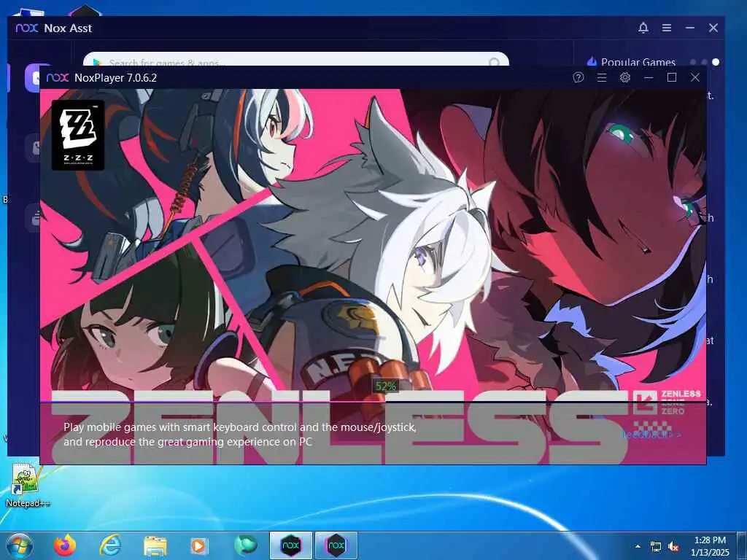Open the NoxPlayer title bar menu icon

602,77
